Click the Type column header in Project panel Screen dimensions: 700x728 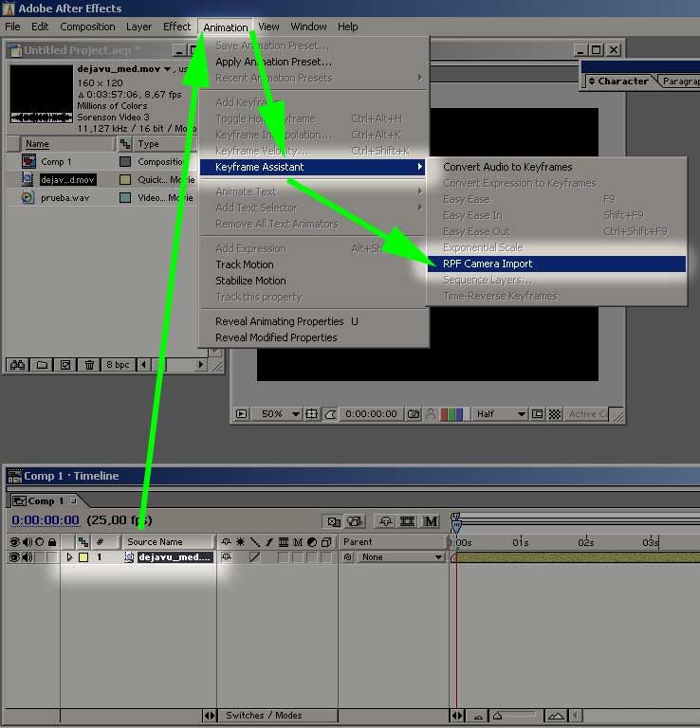click(x=165, y=144)
